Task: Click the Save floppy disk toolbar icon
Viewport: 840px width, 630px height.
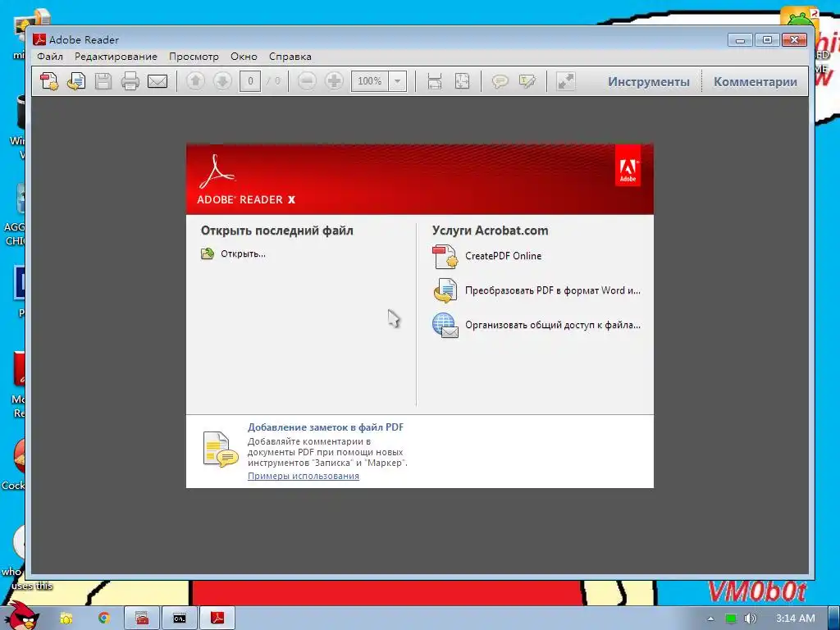Action: [103, 81]
